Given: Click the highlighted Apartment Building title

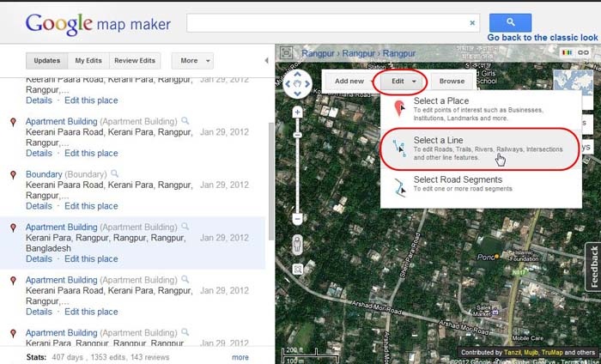Looking at the screenshot, I should click(x=61, y=227).
